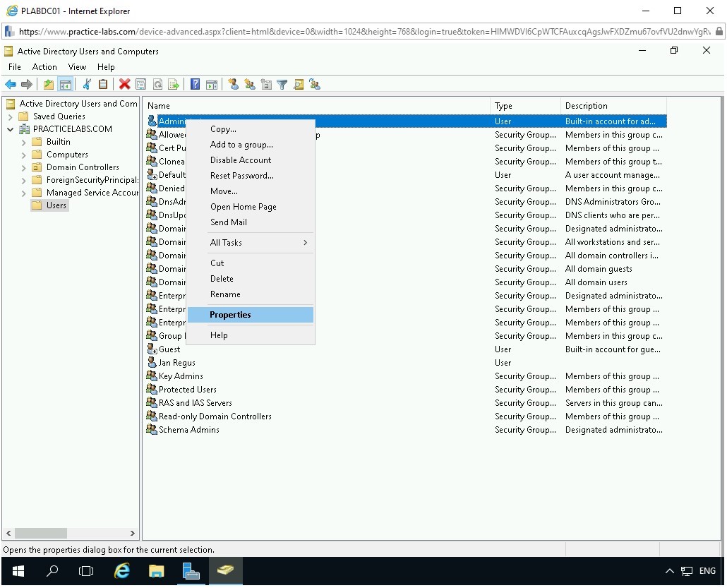Select Active Directory Users and Computers root
The image size is (727, 588).
pyautogui.click(x=72, y=104)
